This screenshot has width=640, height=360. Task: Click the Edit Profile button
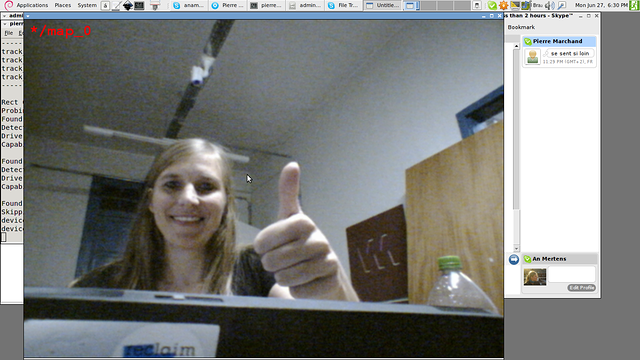[582, 288]
